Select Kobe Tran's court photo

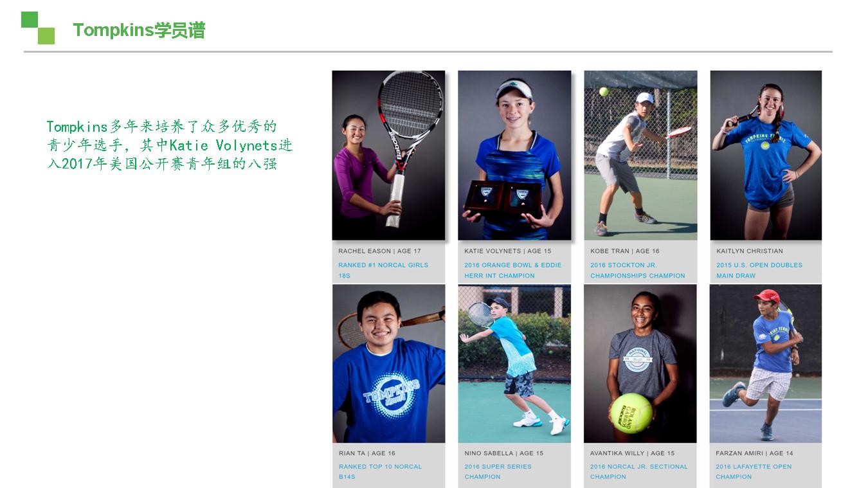point(640,155)
